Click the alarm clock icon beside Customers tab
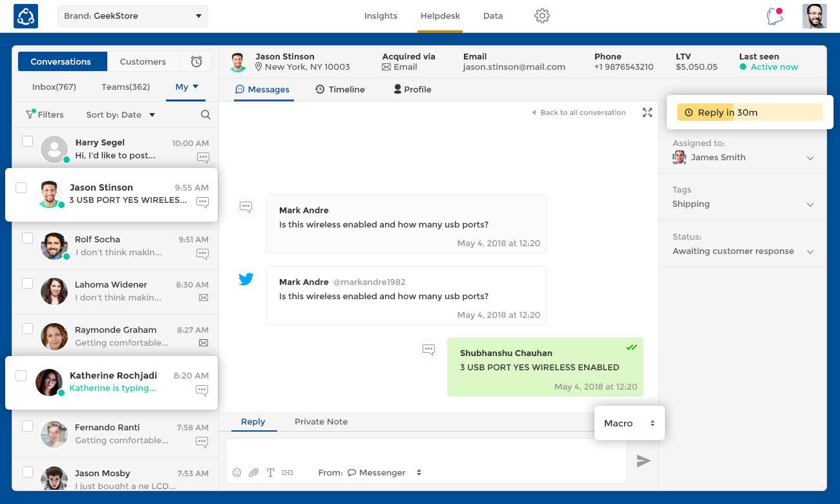Viewport: 840px width, 504px height. click(x=196, y=61)
